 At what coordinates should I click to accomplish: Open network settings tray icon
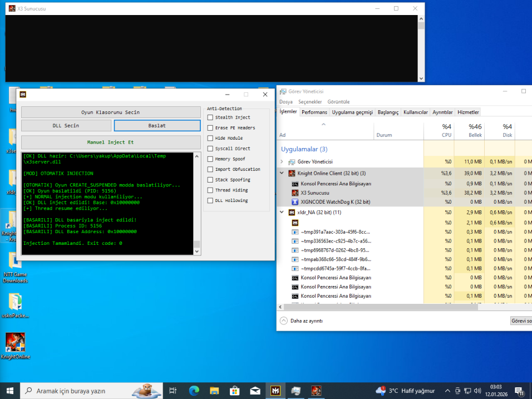(467, 391)
